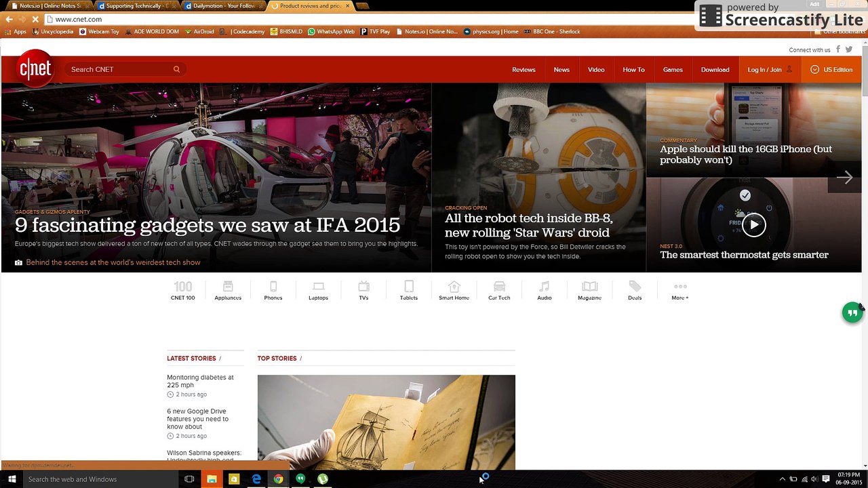Viewport: 868px width, 488px height.
Task: Expand the US Edition selector
Action: click(831, 69)
